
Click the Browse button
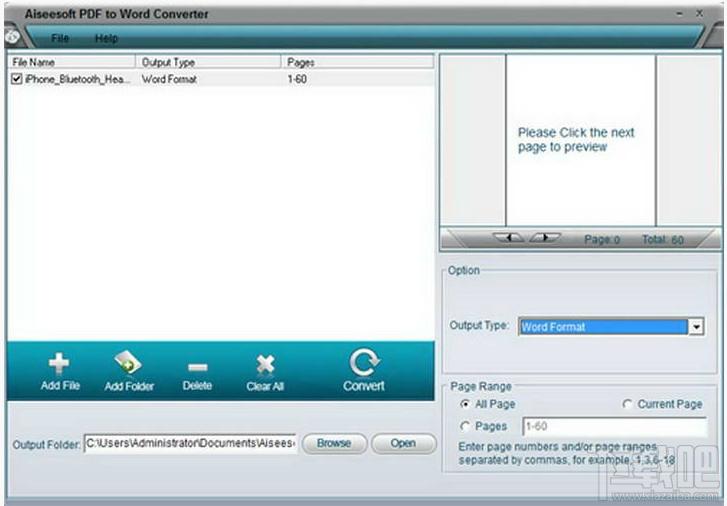334,443
